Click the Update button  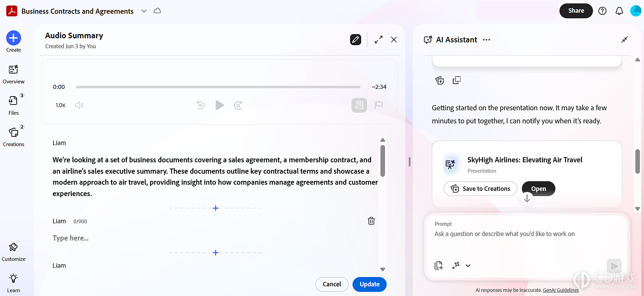[x=369, y=284]
